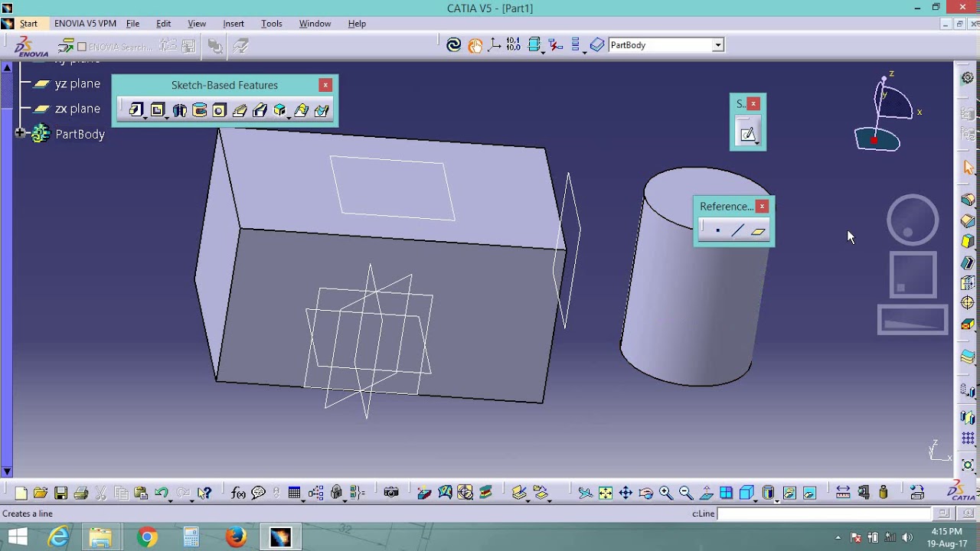Close the Sketch-Based Features toolbar
980x551 pixels.
click(325, 85)
